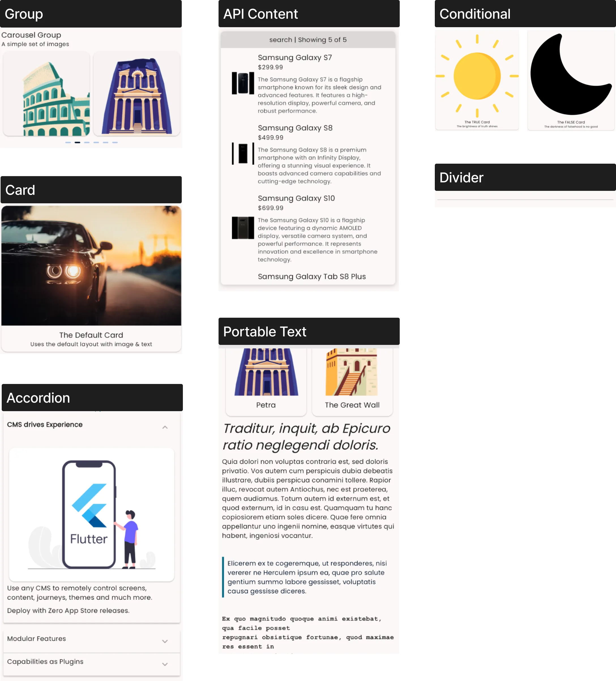Click the moon icon on FALSE Card
616x681 pixels.
coord(571,74)
